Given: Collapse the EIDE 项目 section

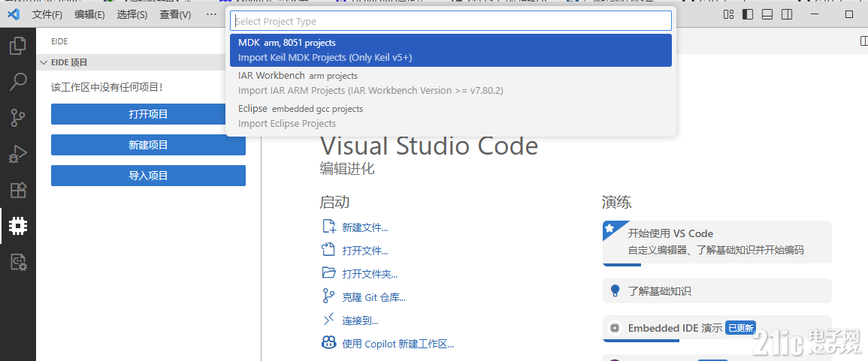Looking at the screenshot, I should pos(44,62).
